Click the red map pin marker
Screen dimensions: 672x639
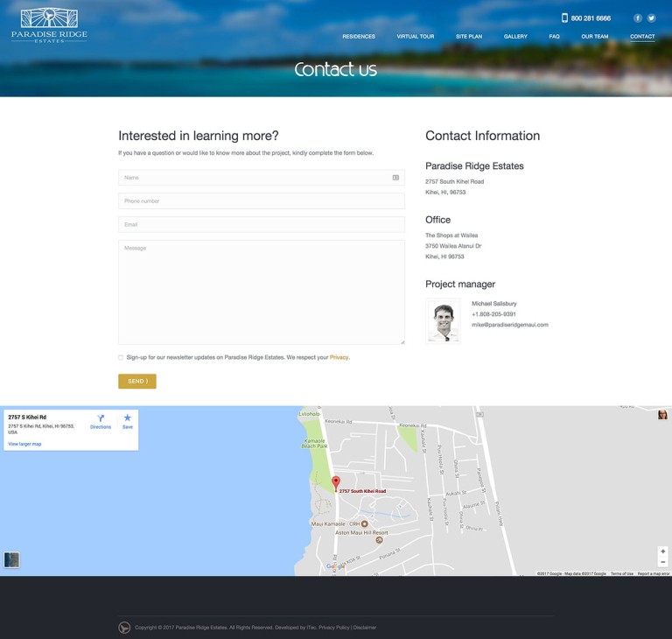pyautogui.click(x=336, y=483)
